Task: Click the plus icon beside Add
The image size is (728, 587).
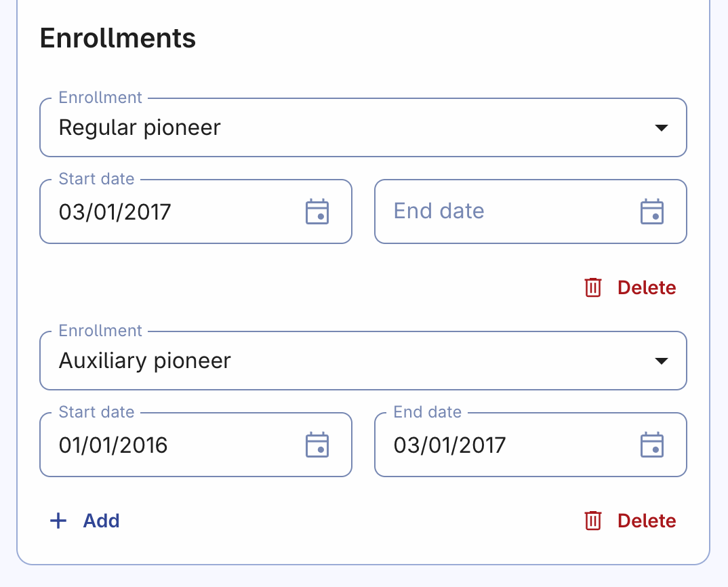Action: pos(58,521)
